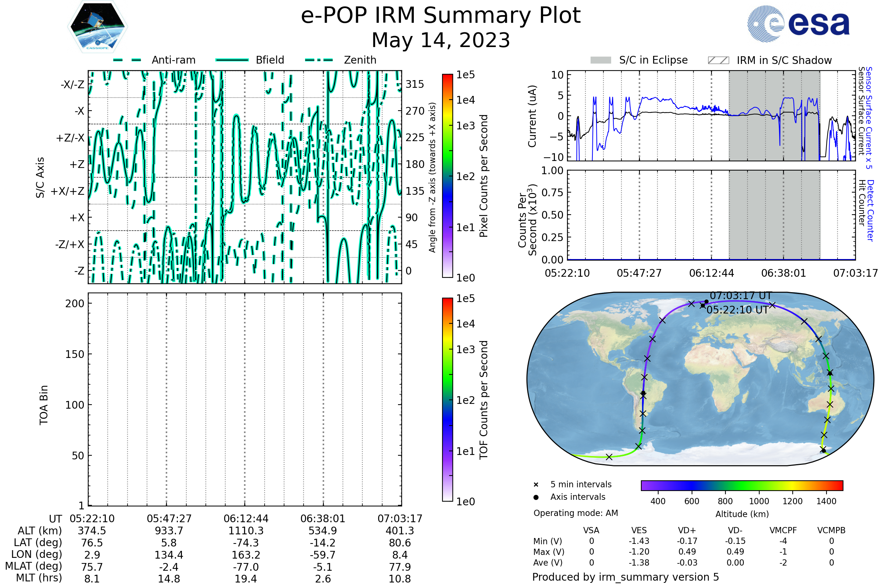This screenshot has height=588, width=882.
Task: Click the gray S/C in Eclipse legend patch
Action: pos(600,60)
